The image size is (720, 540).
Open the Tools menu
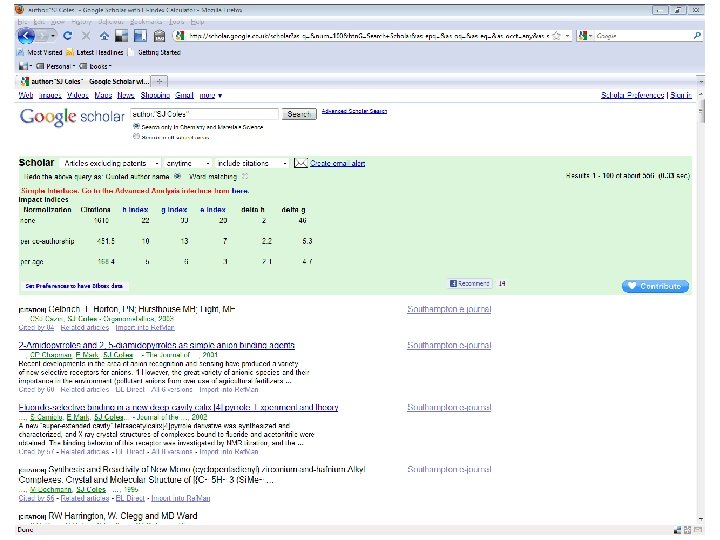[176, 22]
